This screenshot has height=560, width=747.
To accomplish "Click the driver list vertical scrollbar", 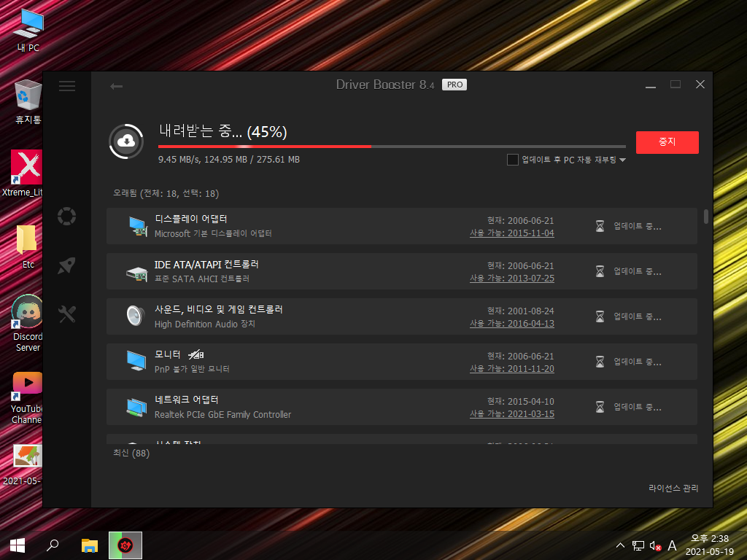I will [x=705, y=216].
